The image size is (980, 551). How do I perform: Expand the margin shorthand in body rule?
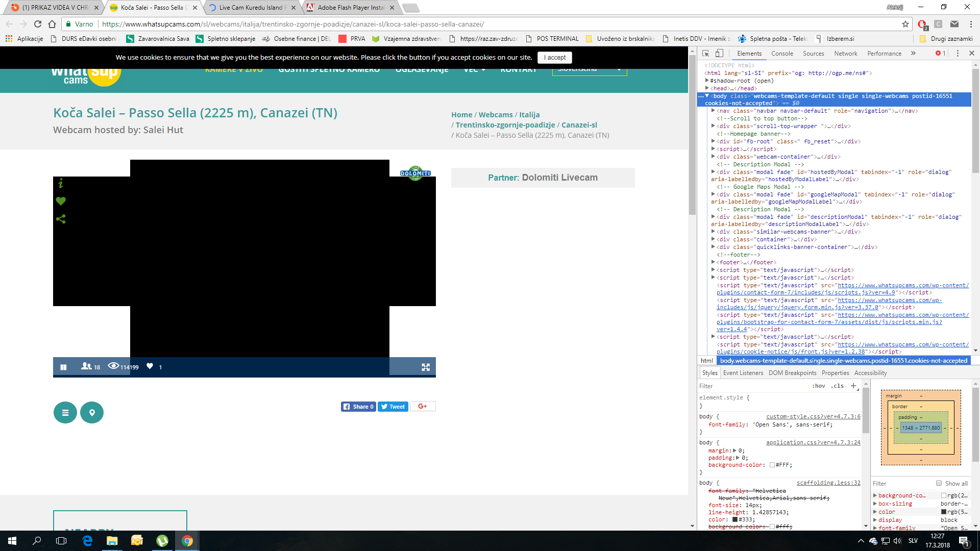tap(734, 450)
